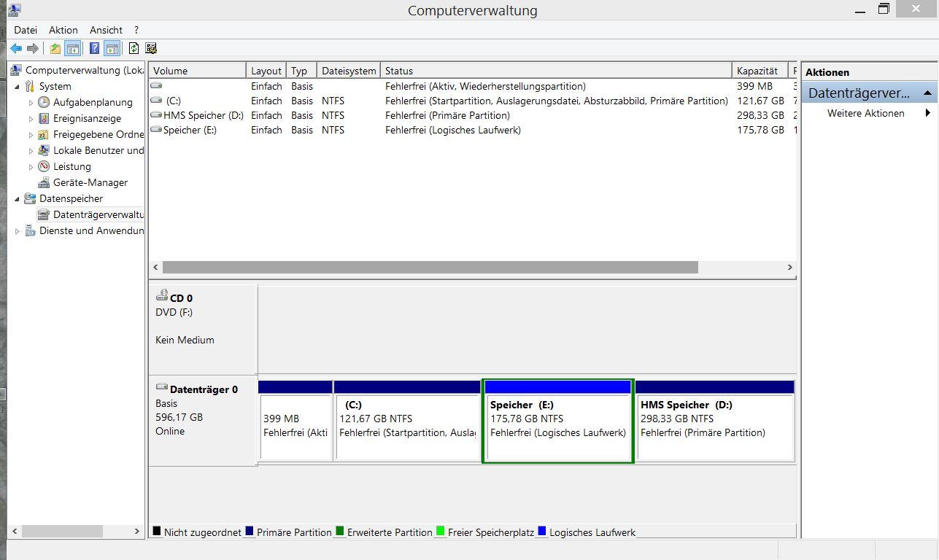The height and width of the screenshot is (560, 939).
Task: Click the Dienste und Anwendungen icon
Action: click(30, 230)
